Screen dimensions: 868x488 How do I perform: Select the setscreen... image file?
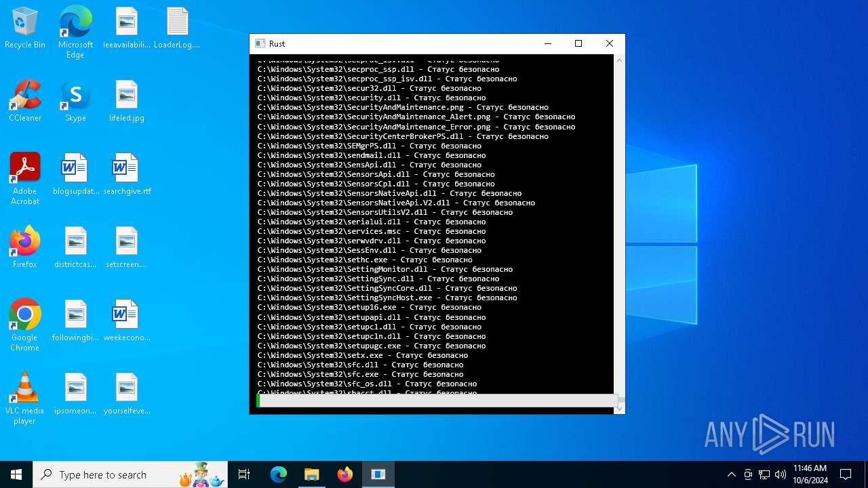click(126, 247)
